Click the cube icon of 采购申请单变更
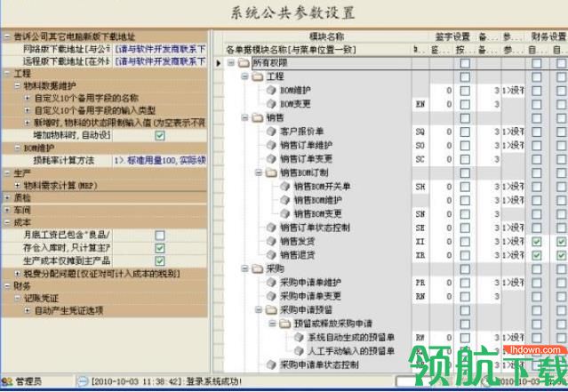This screenshot has width=568, height=392. click(271, 296)
